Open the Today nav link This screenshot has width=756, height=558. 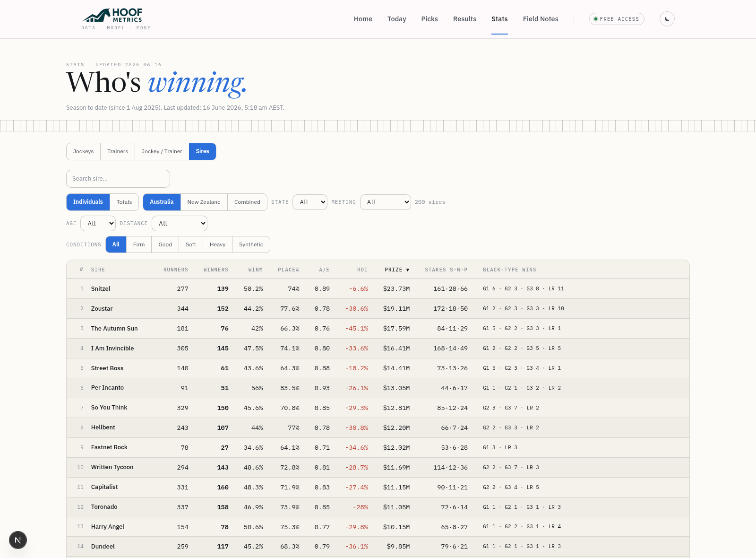pyautogui.click(x=397, y=19)
